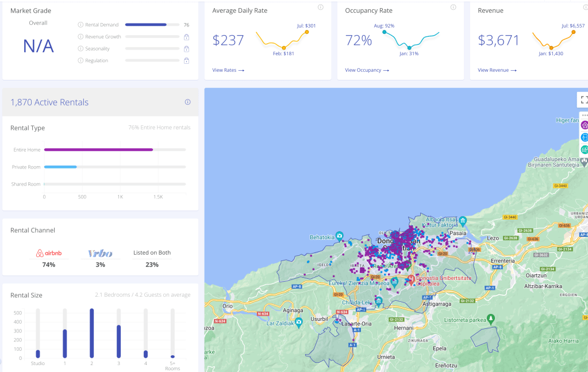Image resolution: width=588 pixels, height=372 pixels.
Task: Toggle entire home markers on map
Action: point(585,125)
